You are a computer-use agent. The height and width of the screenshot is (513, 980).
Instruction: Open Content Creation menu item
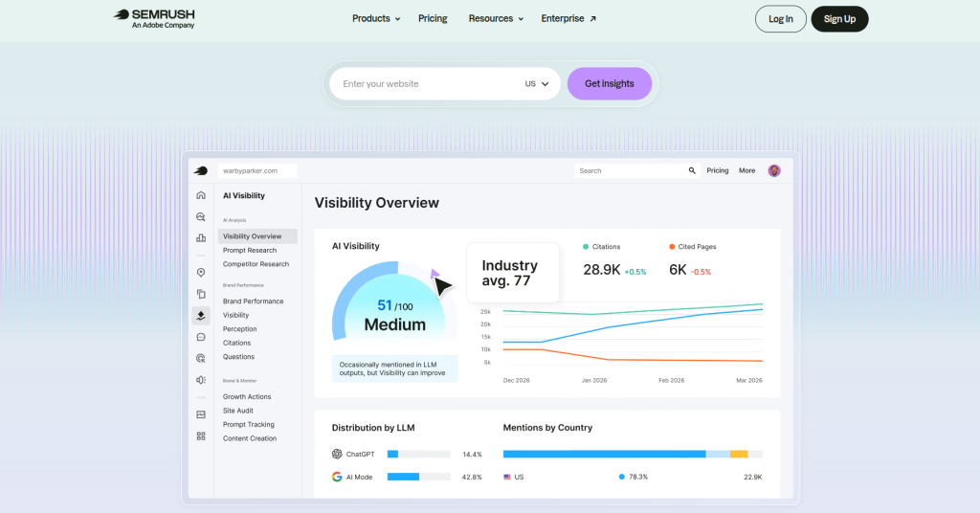point(250,438)
